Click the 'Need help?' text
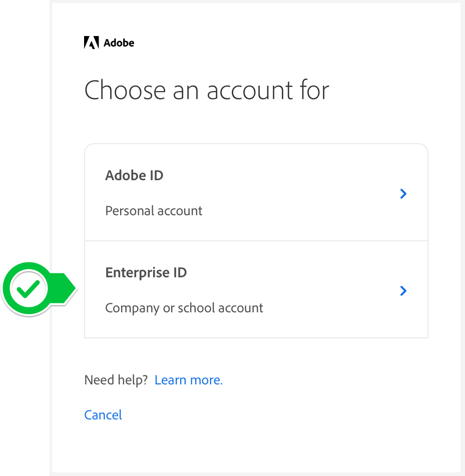Image resolution: width=465 pixels, height=476 pixels. (116, 380)
